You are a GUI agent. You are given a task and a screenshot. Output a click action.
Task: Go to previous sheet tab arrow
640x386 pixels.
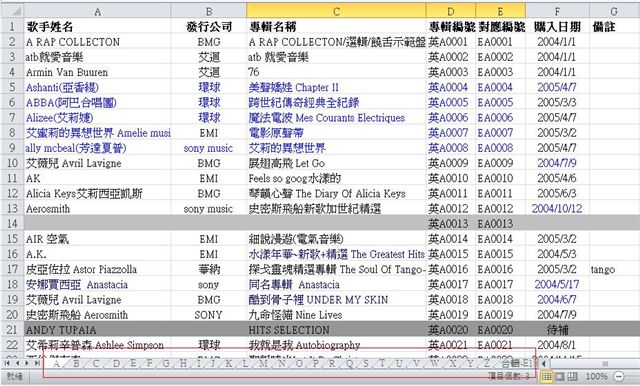coord(17,363)
